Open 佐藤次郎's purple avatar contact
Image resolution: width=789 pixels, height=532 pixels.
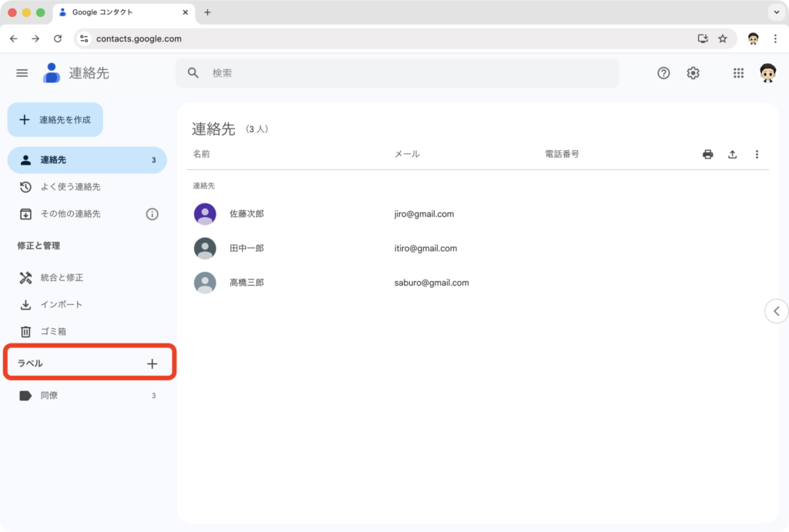[205, 214]
